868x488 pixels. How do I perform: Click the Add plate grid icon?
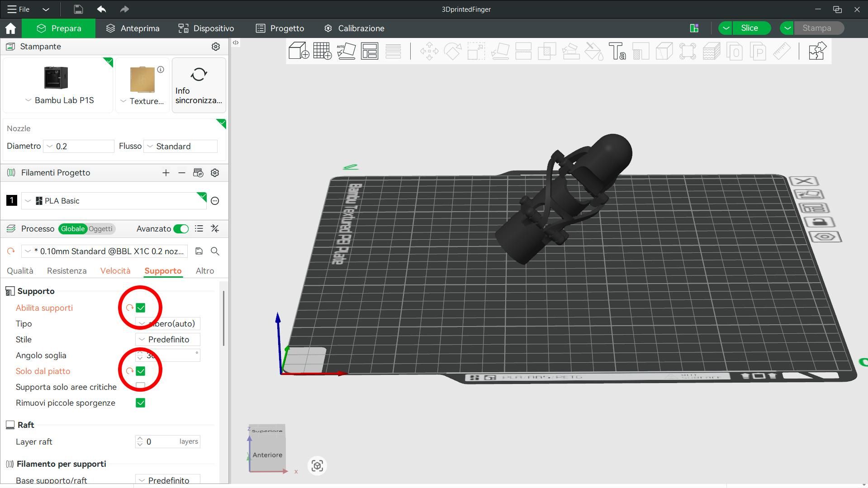[x=323, y=51]
